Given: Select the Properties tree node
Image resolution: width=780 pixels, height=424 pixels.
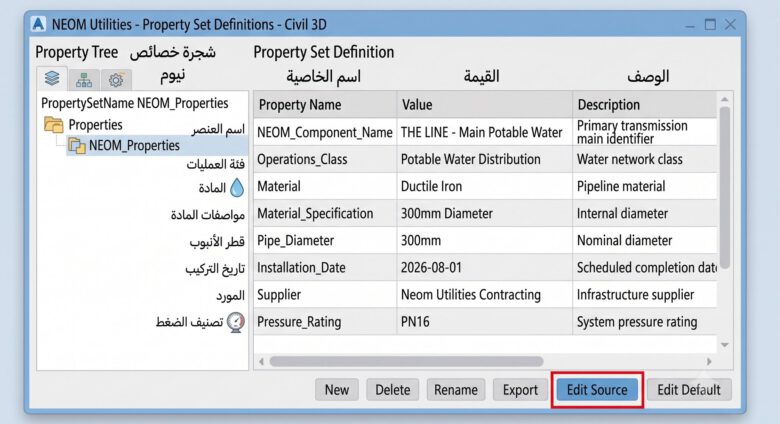Looking at the screenshot, I should 95,124.
